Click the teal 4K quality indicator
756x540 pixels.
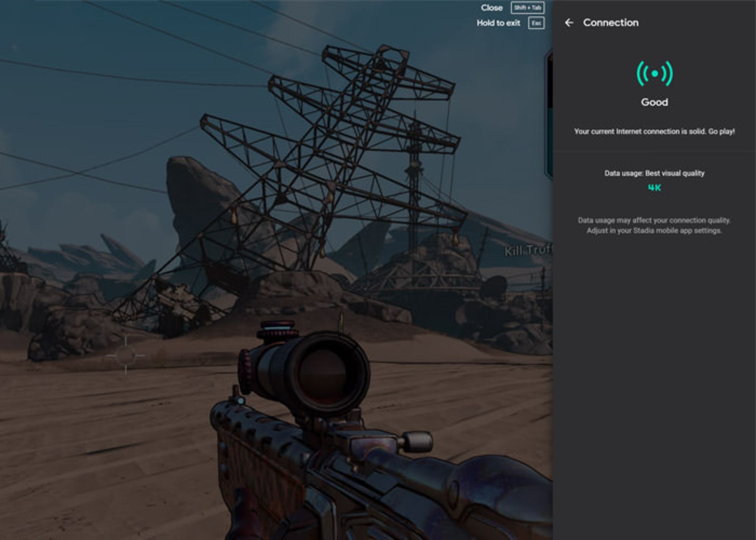654,188
